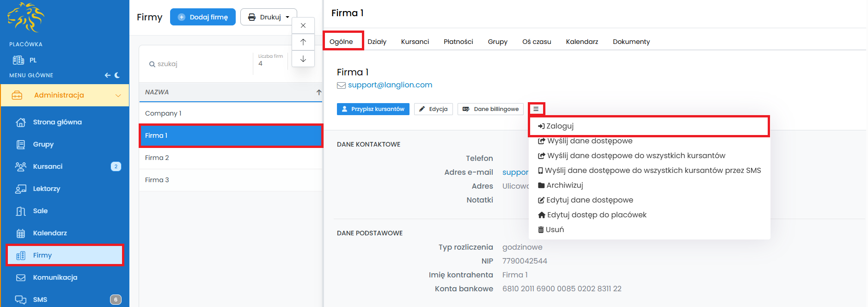Toggle dark mode moon icon
The width and height of the screenshot is (868, 307).
tap(117, 75)
